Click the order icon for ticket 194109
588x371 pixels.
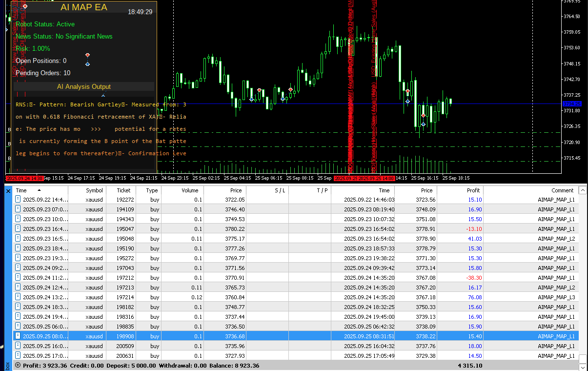(18, 209)
